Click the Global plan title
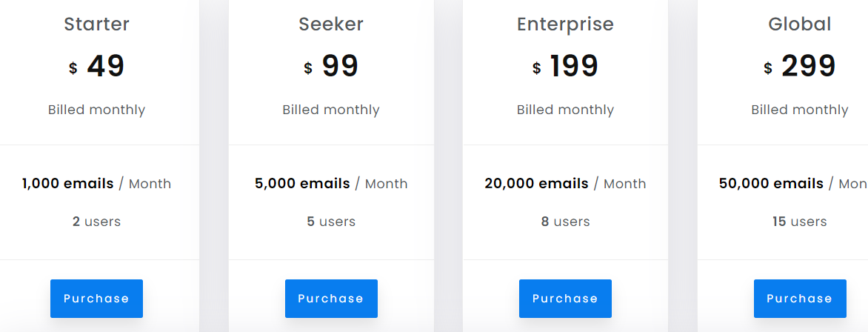The image size is (868, 332). [800, 24]
